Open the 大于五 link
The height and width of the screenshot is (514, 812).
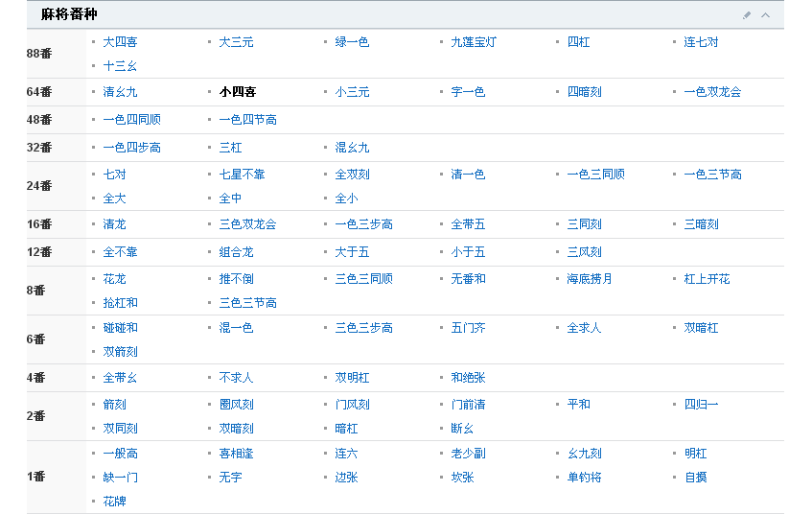pyautogui.click(x=352, y=252)
